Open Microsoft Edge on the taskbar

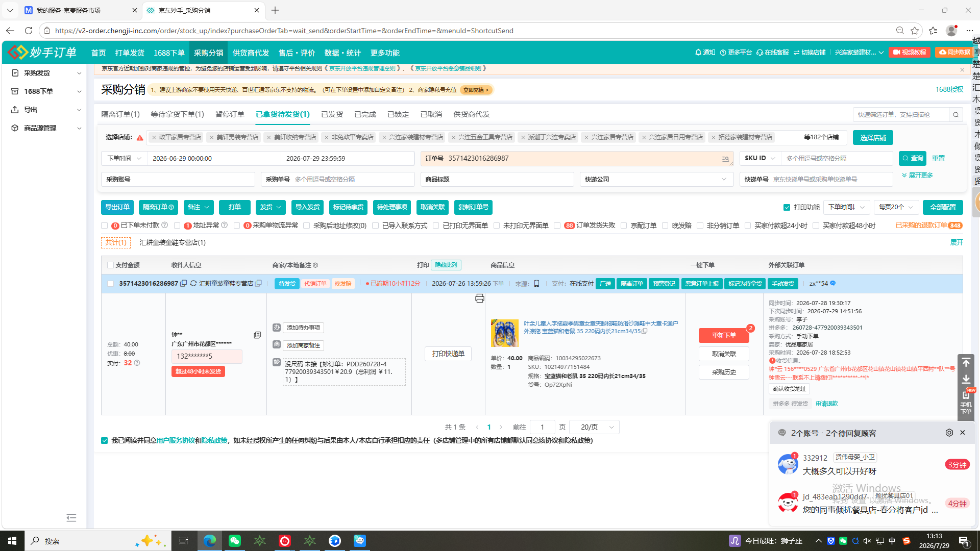210,541
